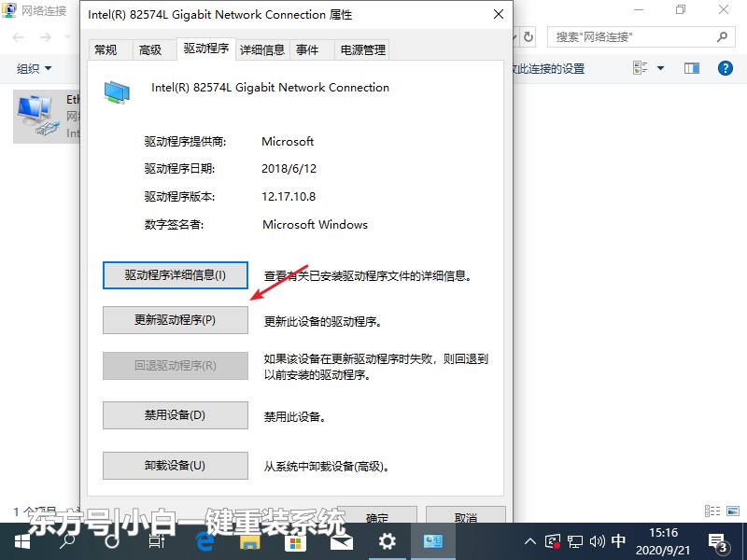
Task: Open Microsoft Edge from taskbar
Action: click(x=204, y=541)
